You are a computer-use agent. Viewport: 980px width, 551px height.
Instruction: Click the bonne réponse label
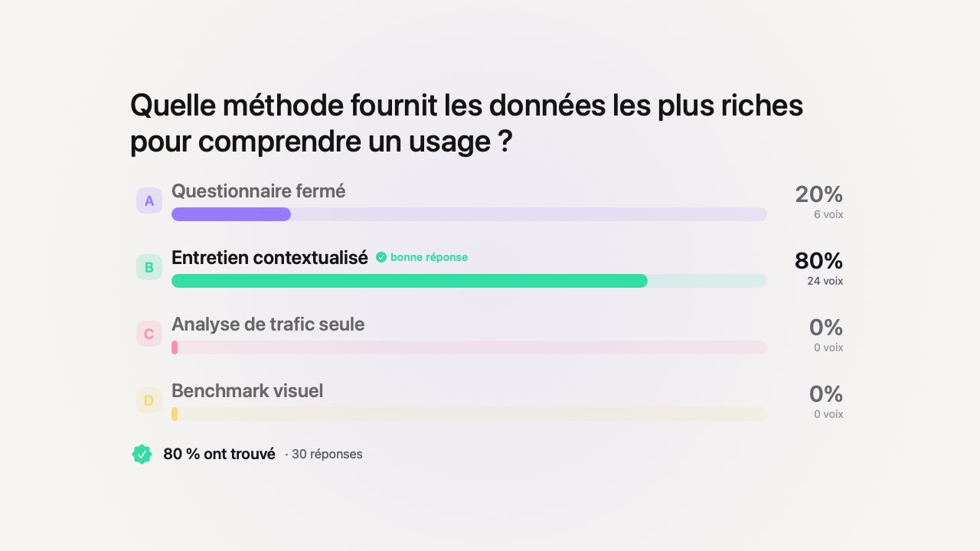[429, 257]
